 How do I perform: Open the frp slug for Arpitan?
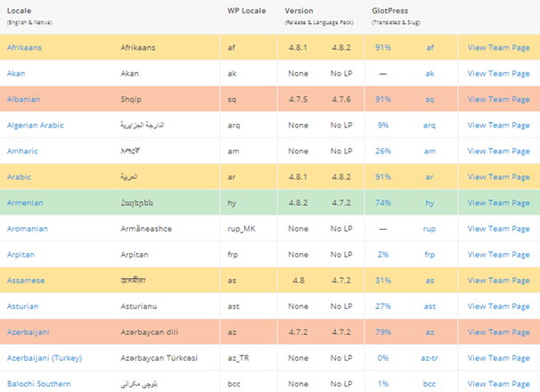(430, 254)
